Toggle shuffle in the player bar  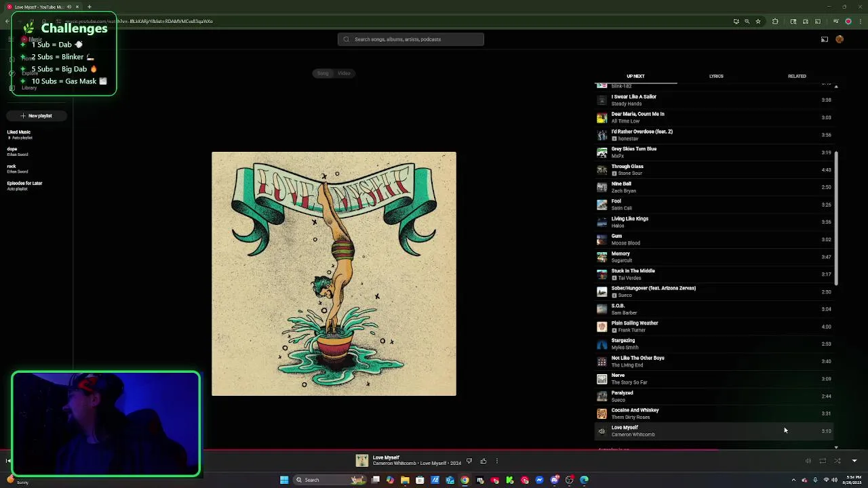(837, 461)
